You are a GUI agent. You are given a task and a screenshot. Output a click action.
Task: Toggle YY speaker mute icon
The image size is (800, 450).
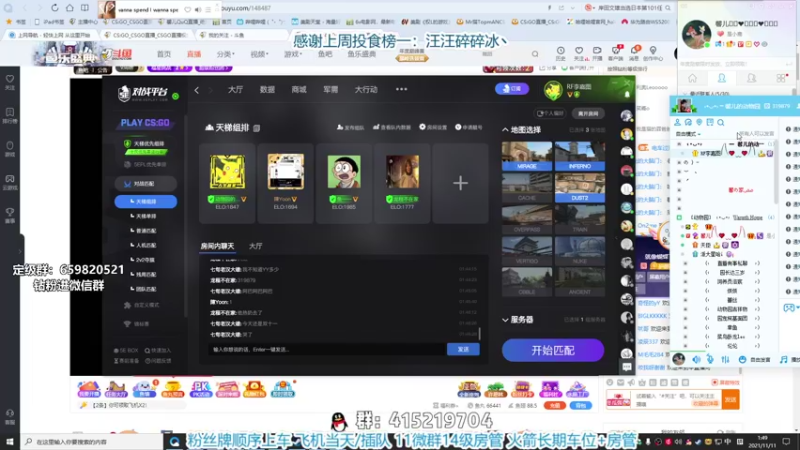696,359
